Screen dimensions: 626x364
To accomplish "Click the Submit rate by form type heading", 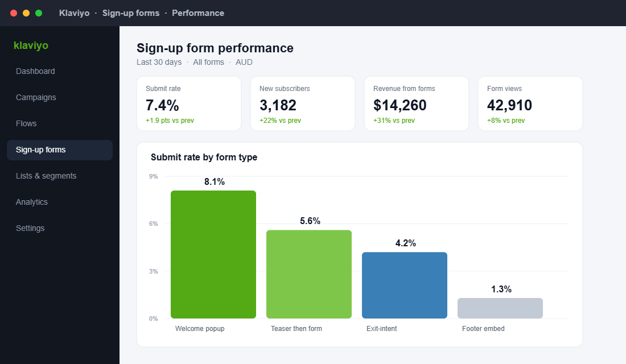I will pos(204,157).
